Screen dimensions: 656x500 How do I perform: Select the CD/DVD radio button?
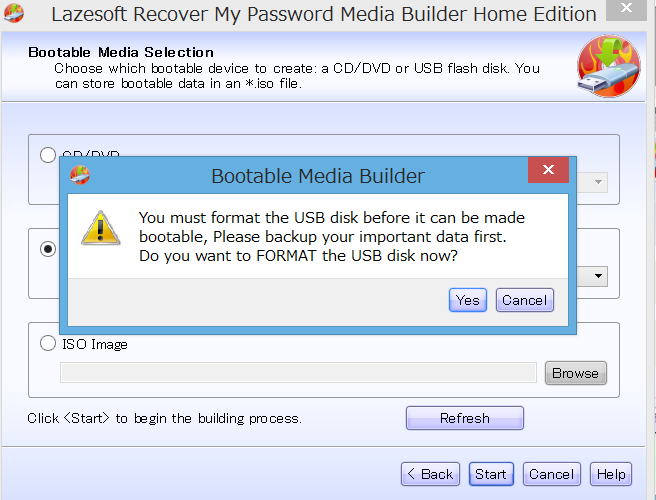click(x=48, y=155)
